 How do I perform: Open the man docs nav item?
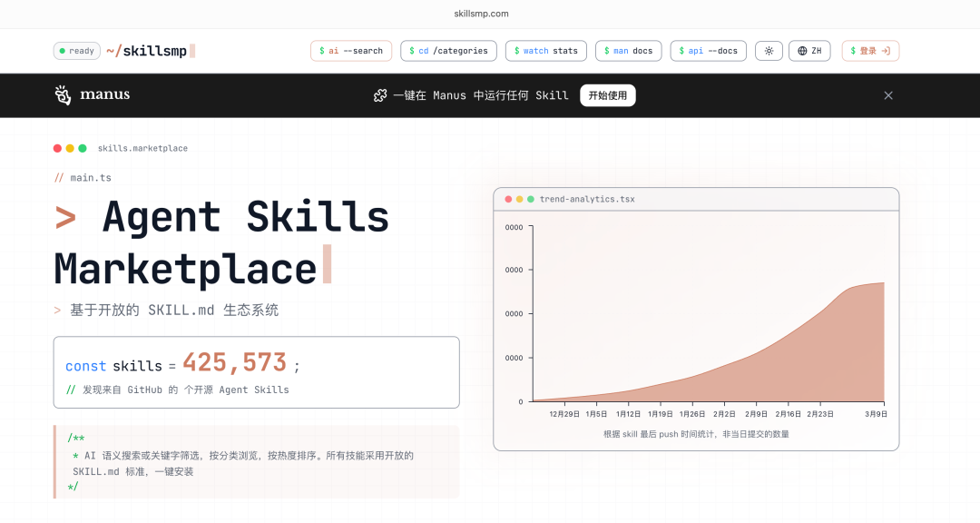(628, 51)
